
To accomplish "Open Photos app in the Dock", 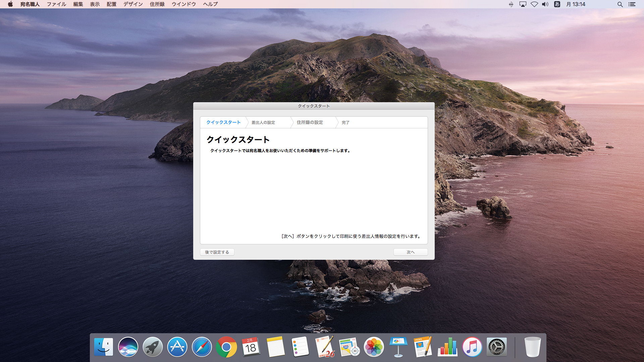I will [374, 347].
